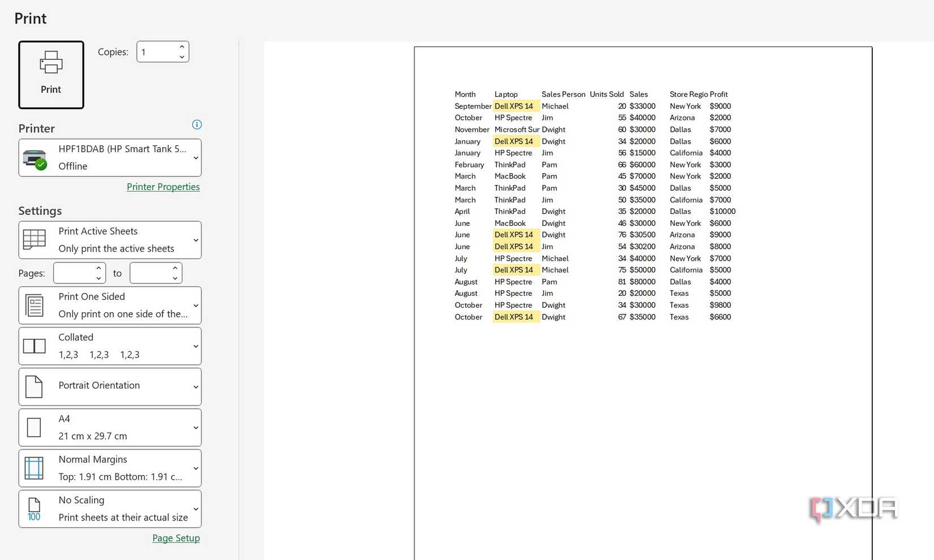The image size is (934, 560).
Task: Click the 'Store Regio' header in preview
Action: (x=688, y=94)
